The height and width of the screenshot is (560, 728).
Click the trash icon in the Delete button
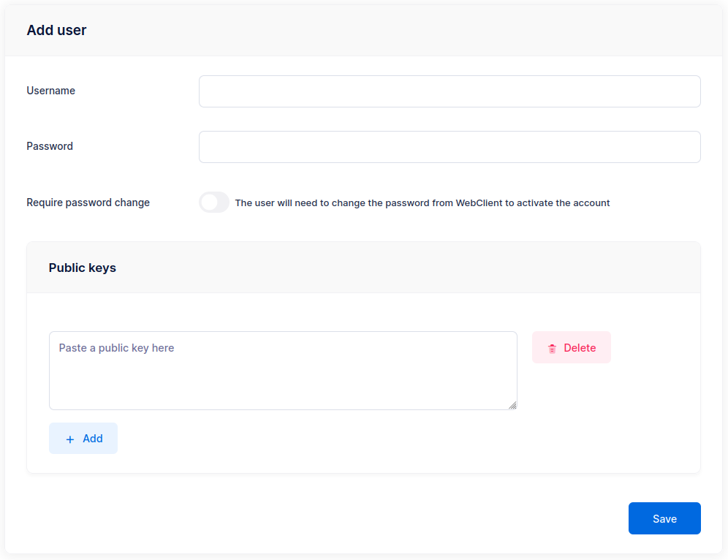[552, 348]
